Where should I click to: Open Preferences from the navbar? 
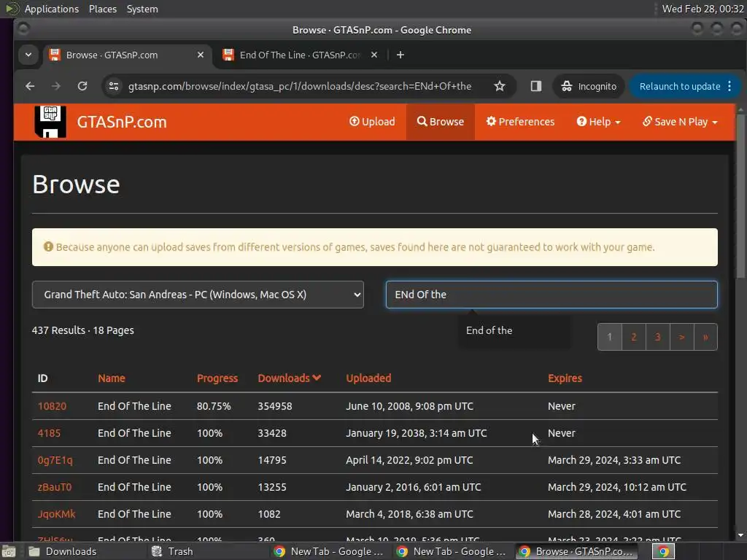[520, 122]
